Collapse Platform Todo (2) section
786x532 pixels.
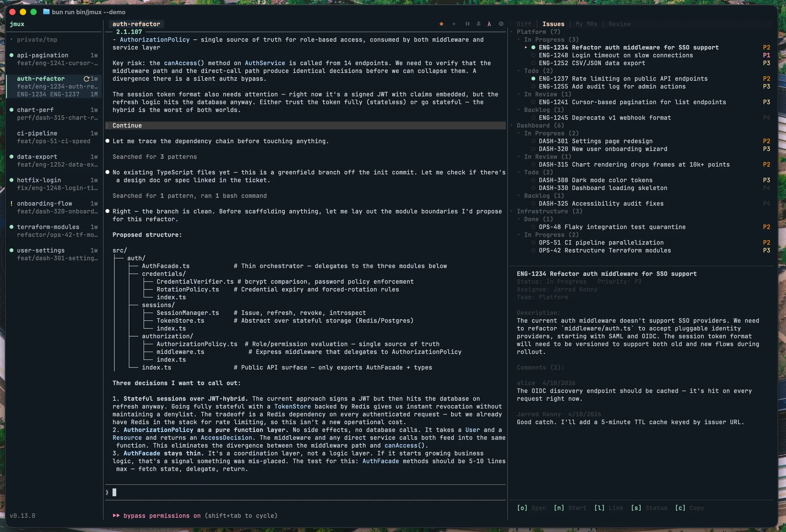519,71
